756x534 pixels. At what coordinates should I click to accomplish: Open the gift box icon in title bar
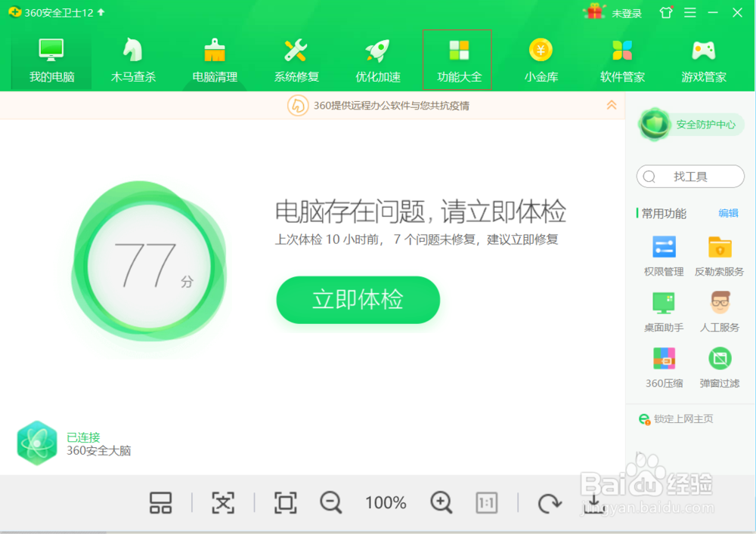coord(594,11)
